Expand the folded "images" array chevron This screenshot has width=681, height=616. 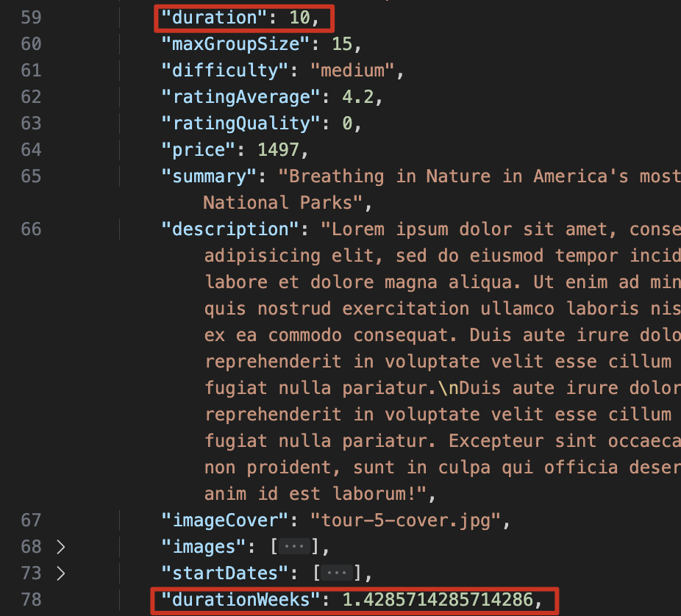pos(61,547)
